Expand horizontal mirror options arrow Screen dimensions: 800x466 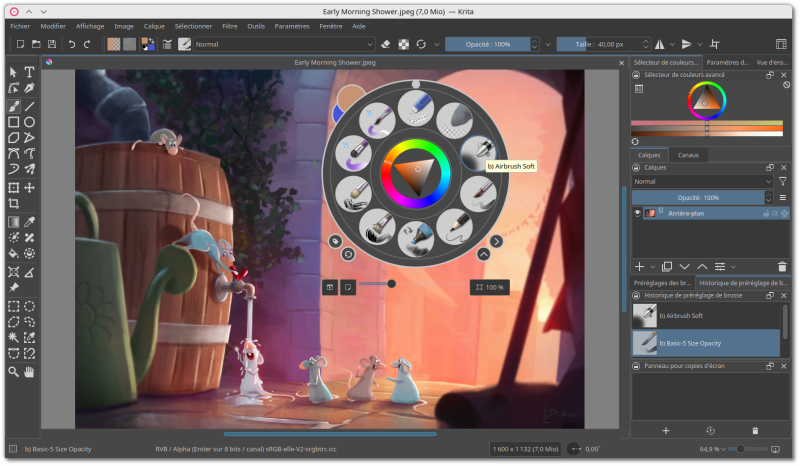(672, 44)
